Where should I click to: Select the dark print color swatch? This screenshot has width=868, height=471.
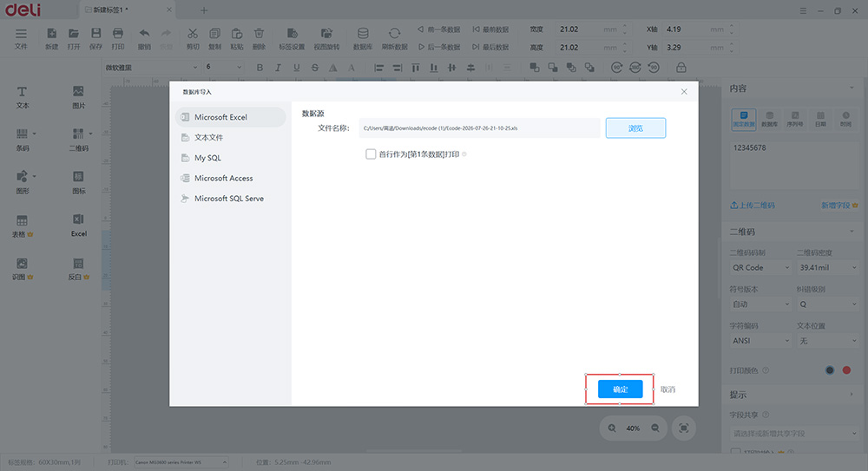tap(829, 370)
